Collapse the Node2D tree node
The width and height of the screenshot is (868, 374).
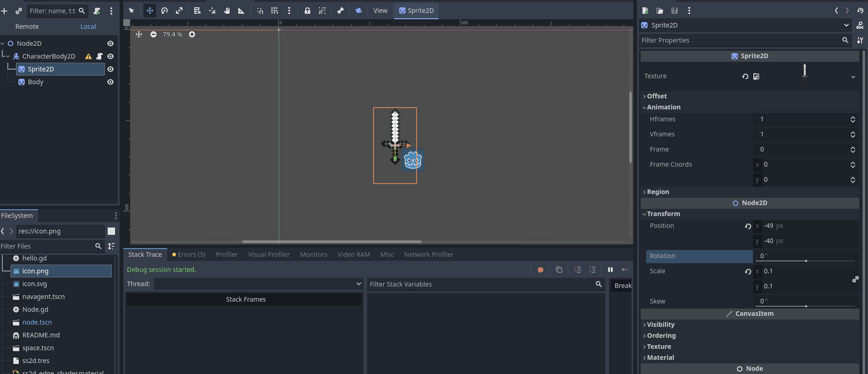tap(3, 43)
